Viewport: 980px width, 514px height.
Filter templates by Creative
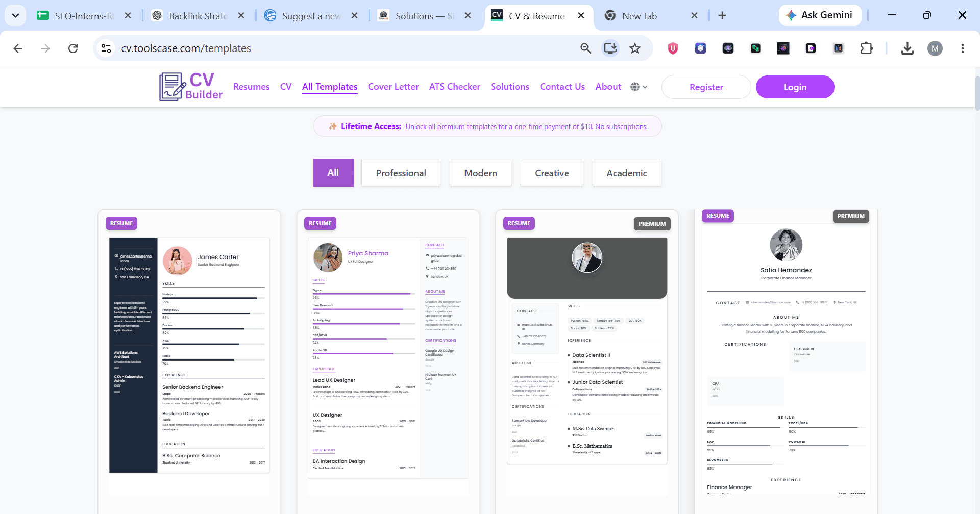pos(552,173)
